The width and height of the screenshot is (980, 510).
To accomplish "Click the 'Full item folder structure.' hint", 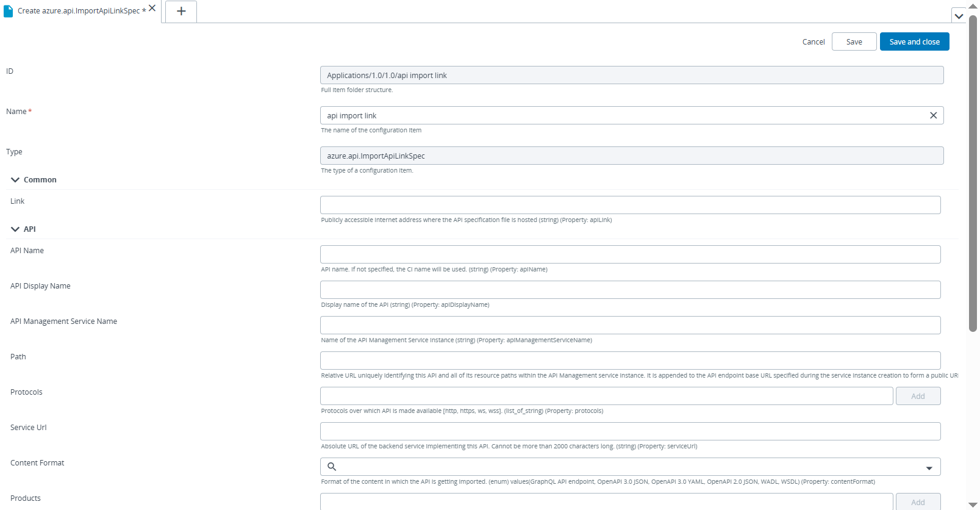I will coord(357,90).
